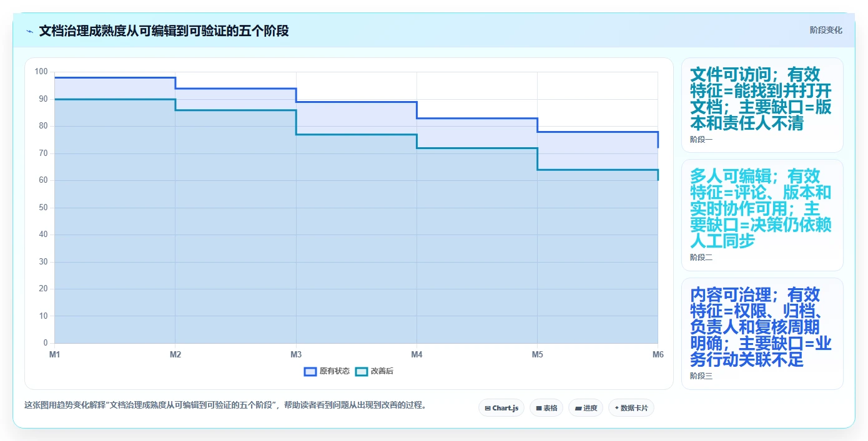Image resolution: width=868 pixels, height=441 pixels.
Task: Select the 进度 tag chip
Action: (x=586, y=408)
